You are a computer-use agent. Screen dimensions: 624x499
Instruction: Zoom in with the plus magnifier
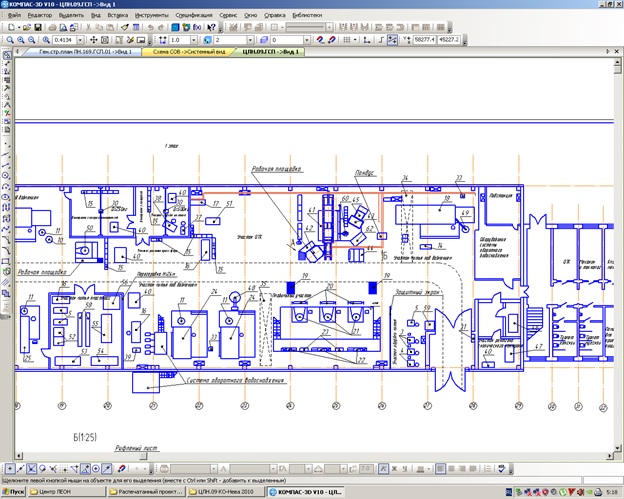pos(21,40)
